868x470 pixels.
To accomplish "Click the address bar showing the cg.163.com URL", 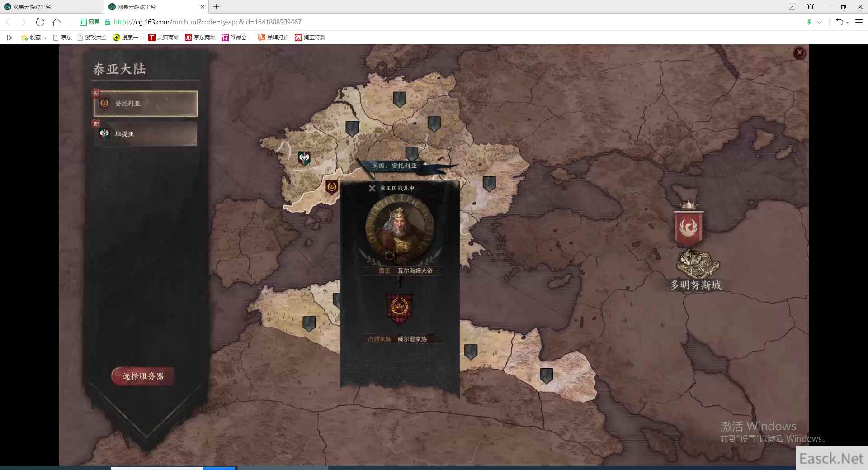I will point(208,22).
